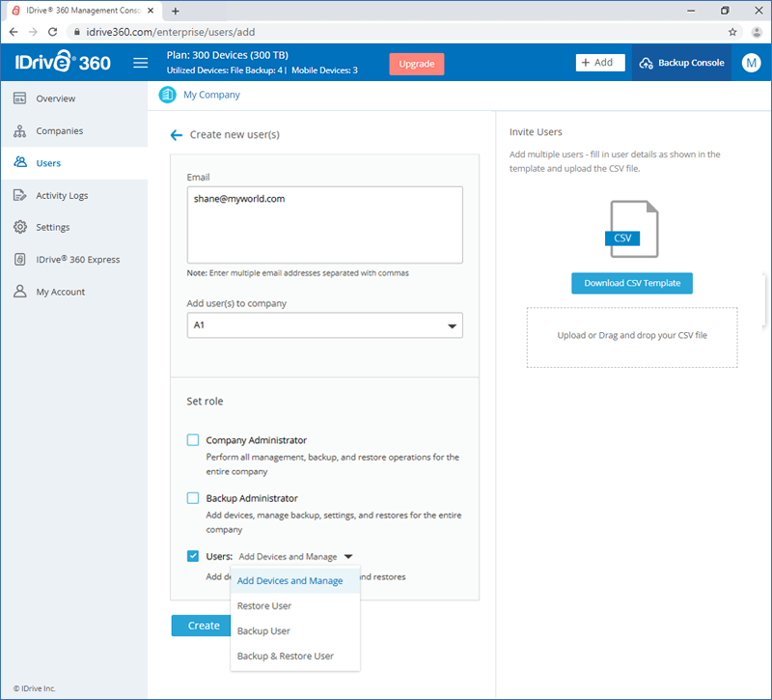This screenshot has width=772, height=700.
Task: Open the Overview sidebar item
Action: point(74,98)
